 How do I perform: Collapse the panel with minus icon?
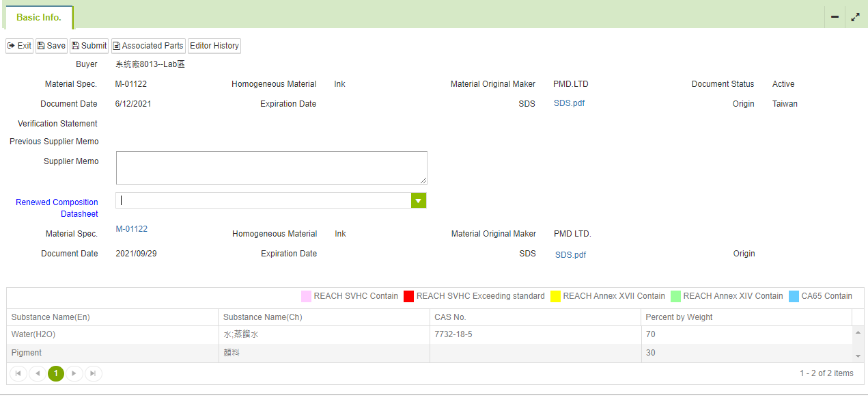coord(835,17)
